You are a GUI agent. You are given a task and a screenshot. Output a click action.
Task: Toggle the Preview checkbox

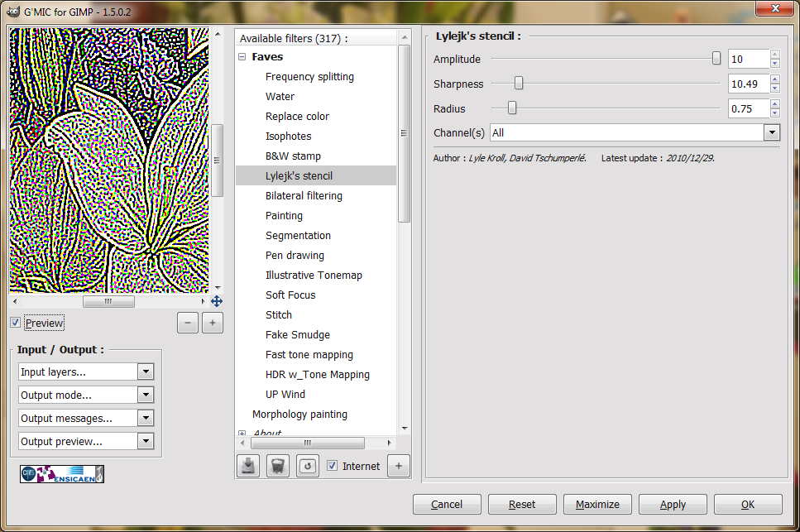(16, 323)
